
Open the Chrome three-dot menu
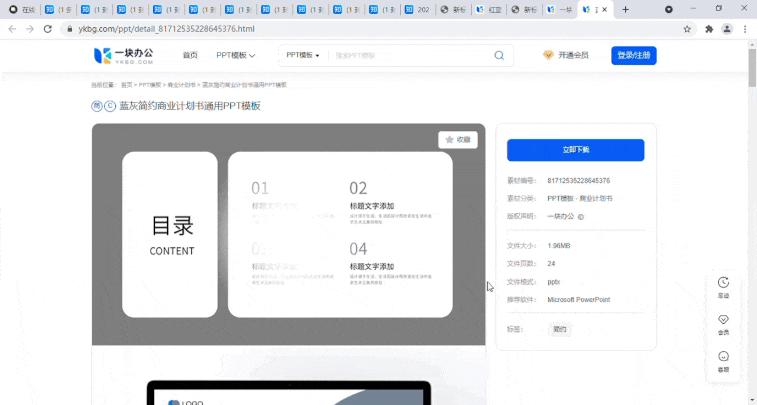[x=745, y=29]
